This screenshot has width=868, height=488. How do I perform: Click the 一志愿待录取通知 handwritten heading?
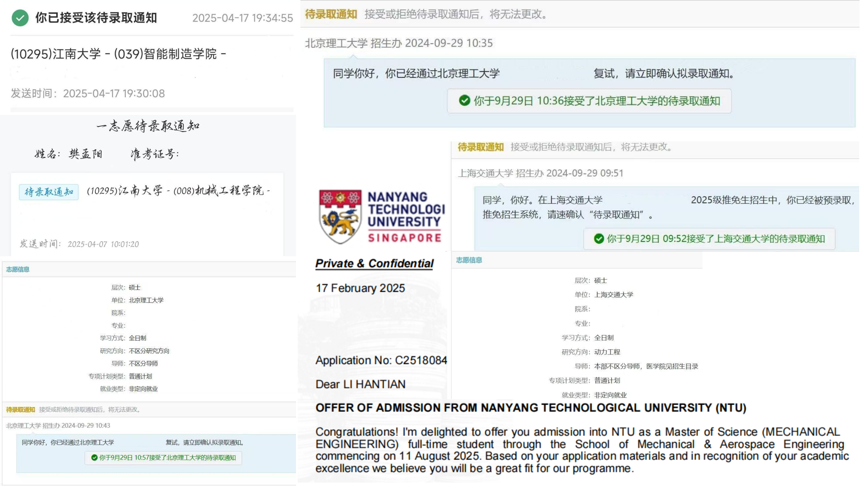[148, 126]
